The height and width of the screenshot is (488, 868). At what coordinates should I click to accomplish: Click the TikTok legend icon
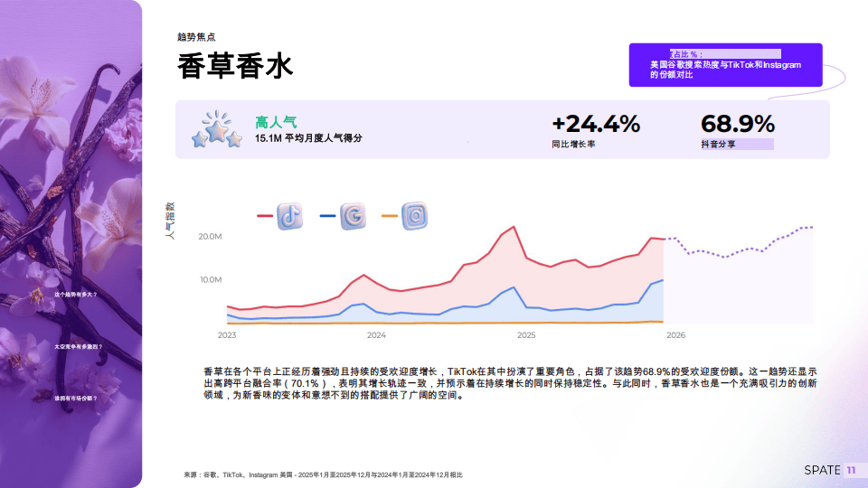289,216
